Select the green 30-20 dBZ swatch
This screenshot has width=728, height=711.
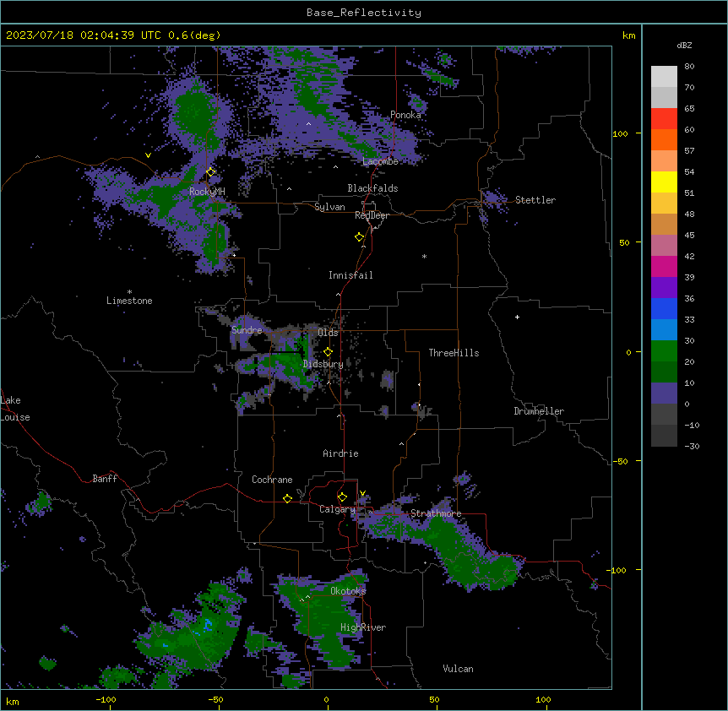664,351
